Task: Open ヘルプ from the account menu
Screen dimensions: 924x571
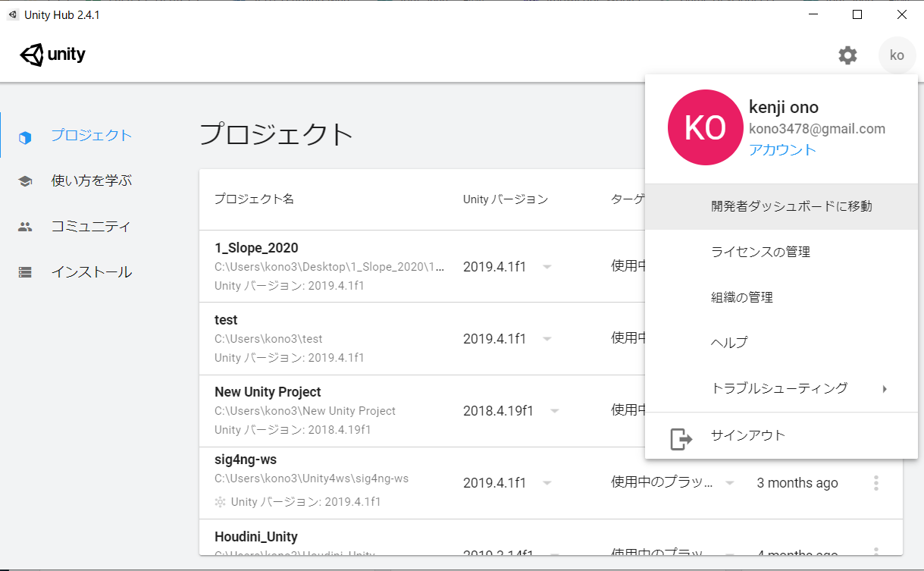Action: pyautogui.click(x=781, y=343)
